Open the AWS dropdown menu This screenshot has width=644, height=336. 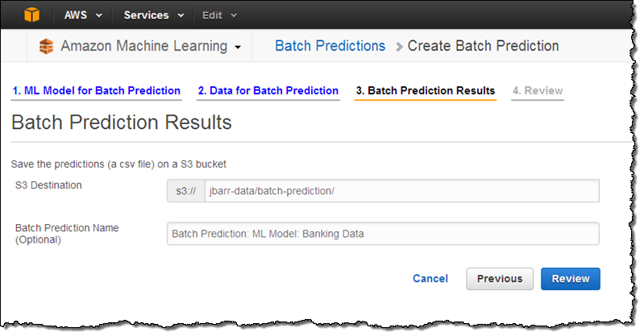(82, 15)
